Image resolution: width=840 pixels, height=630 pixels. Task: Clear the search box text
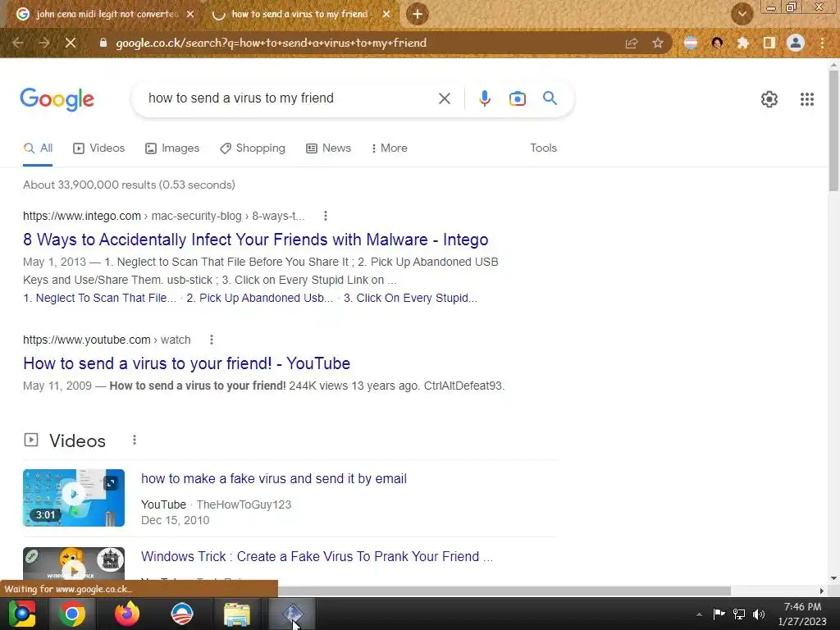point(444,98)
